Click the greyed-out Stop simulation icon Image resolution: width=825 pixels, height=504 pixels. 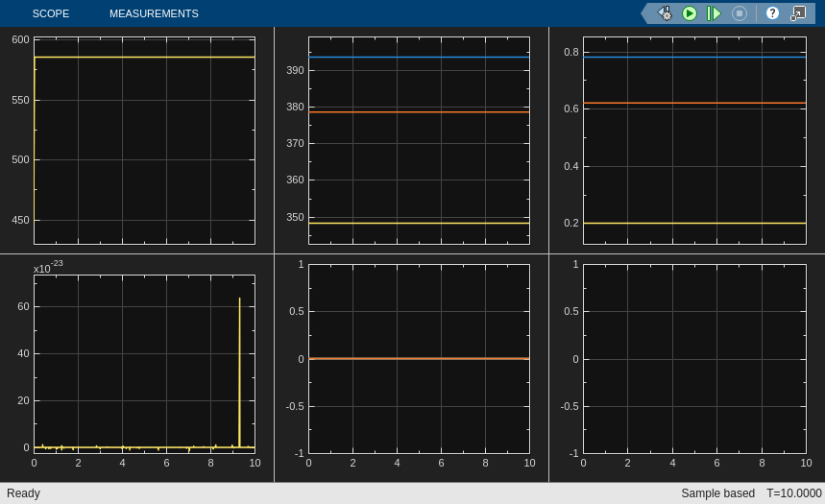pos(740,13)
